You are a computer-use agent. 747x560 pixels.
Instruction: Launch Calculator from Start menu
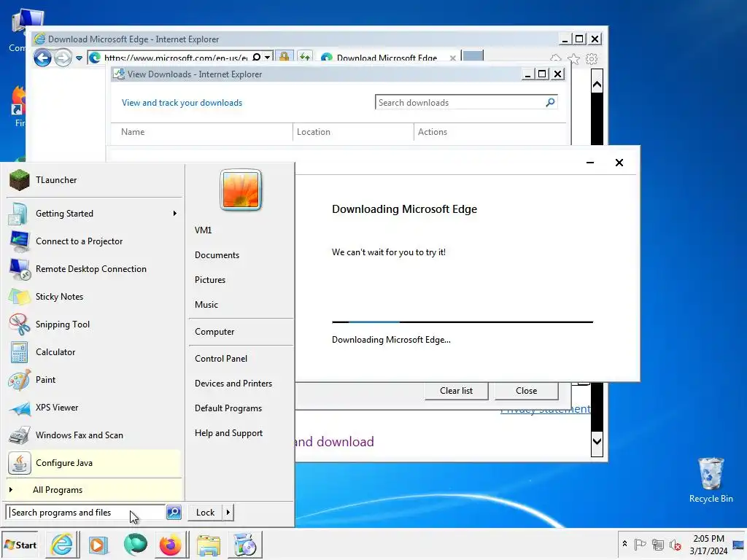pyautogui.click(x=94, y=352)
